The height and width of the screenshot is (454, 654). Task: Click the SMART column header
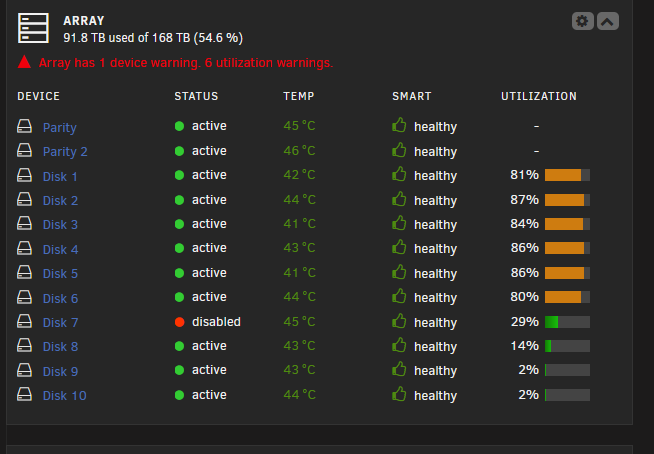pos(412,96)
